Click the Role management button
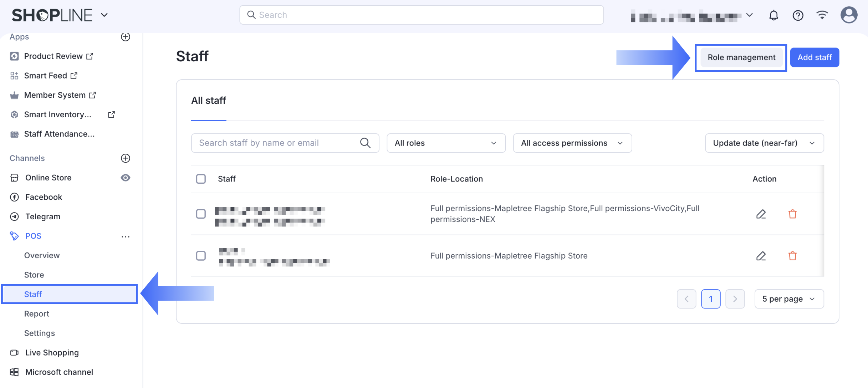This screenshot has width=868, height=388. point(741,57)
